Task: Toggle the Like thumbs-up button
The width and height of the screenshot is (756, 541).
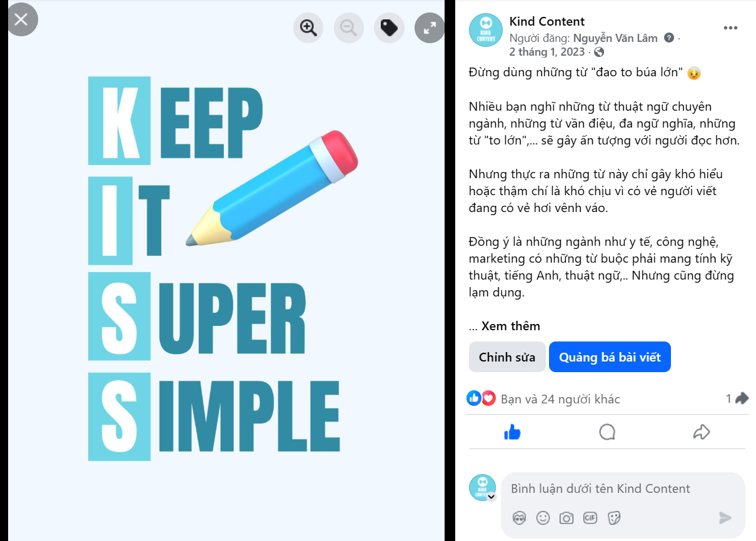Action: click(513, 432)
